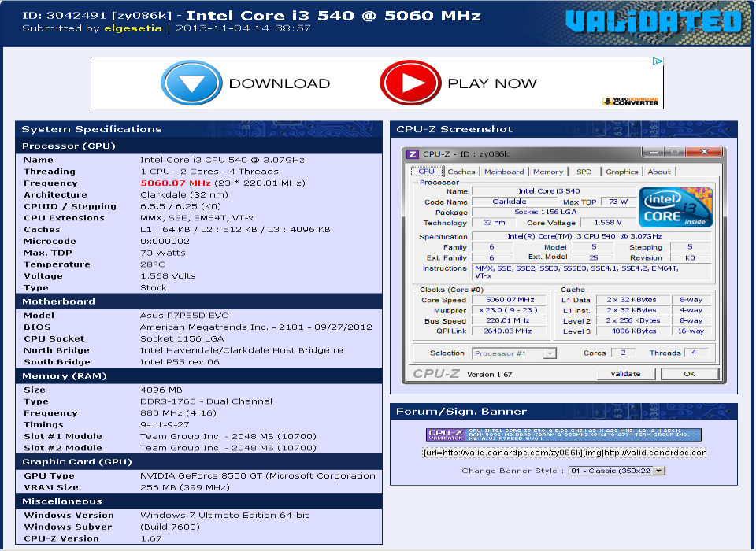Click the CPU-Z Validator signature banner image
This screenshot has width=756, height=551.
pyautogui.click(x=564, y=435)
